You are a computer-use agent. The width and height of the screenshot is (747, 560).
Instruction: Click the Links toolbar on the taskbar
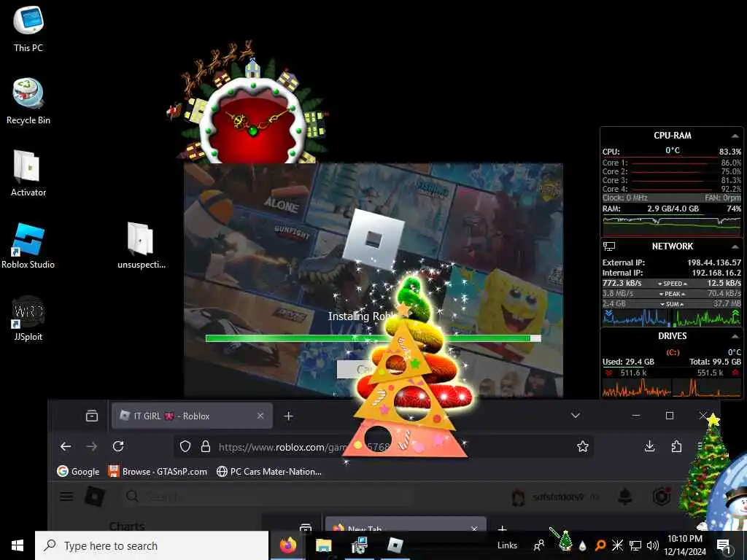click(507, 545)
